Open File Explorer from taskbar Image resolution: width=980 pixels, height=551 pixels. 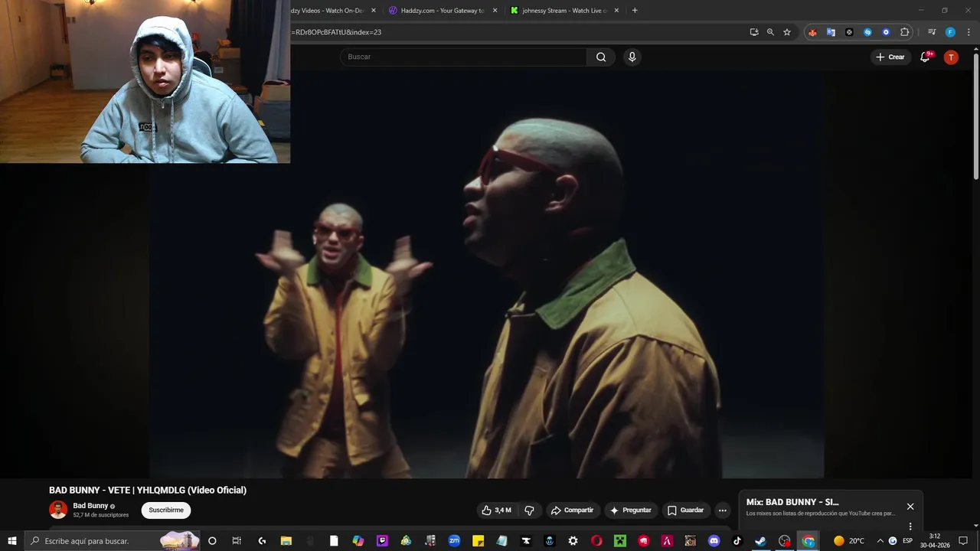pyautogui.click(x=286, y=541)
